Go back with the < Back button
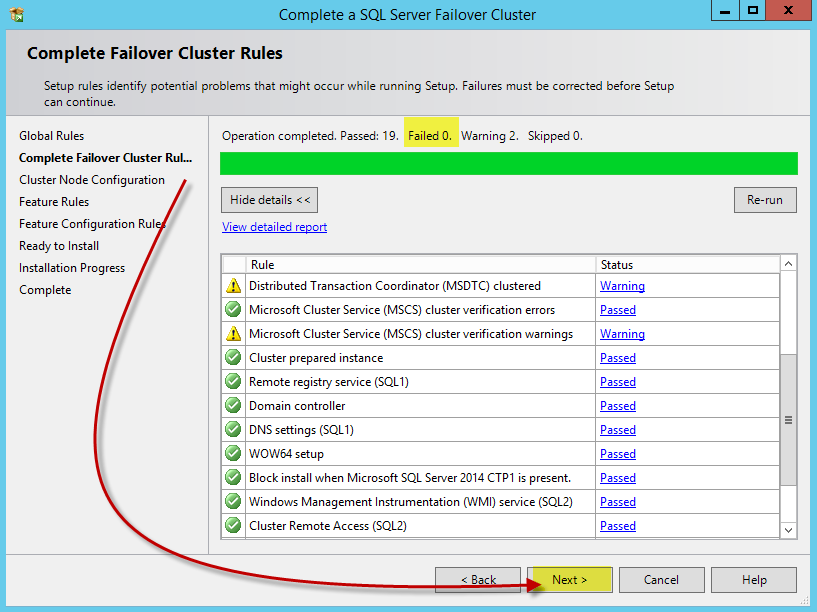This screenshot has height=612, width=817. (478, 580)
